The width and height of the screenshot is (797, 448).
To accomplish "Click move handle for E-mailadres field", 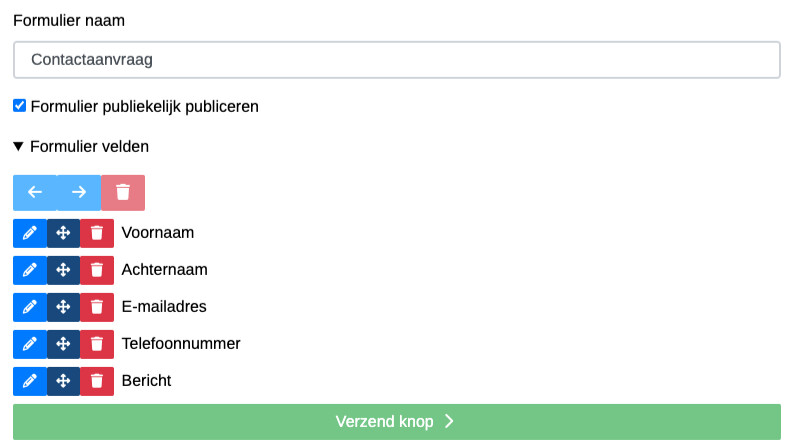I will click(63, 307).
